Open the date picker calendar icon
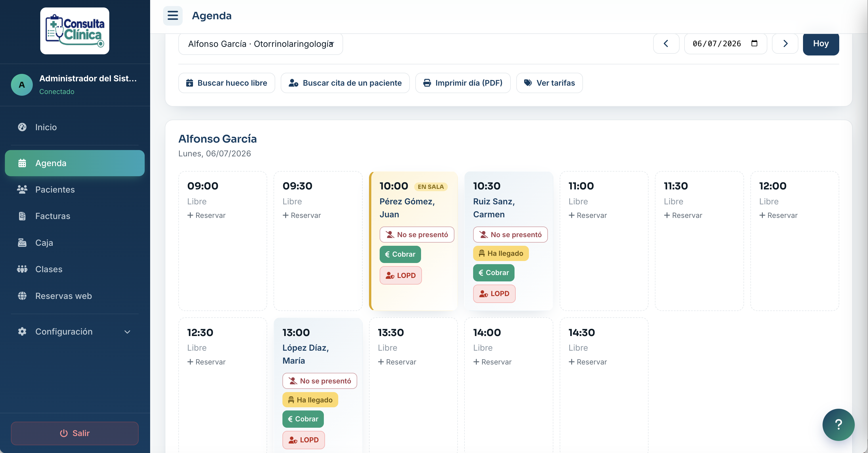 (754, 43)
